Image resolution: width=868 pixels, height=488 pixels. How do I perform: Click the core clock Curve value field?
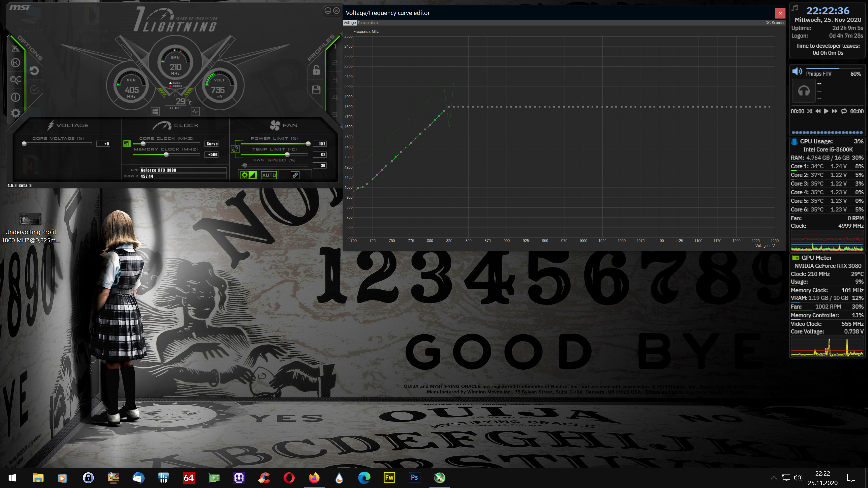click(212, 144)
